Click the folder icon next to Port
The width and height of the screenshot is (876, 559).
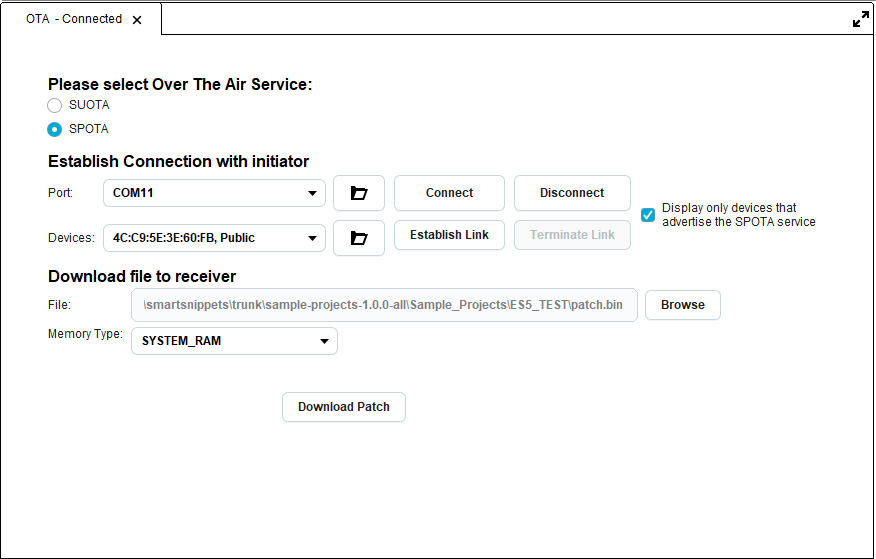pos(359,193)
